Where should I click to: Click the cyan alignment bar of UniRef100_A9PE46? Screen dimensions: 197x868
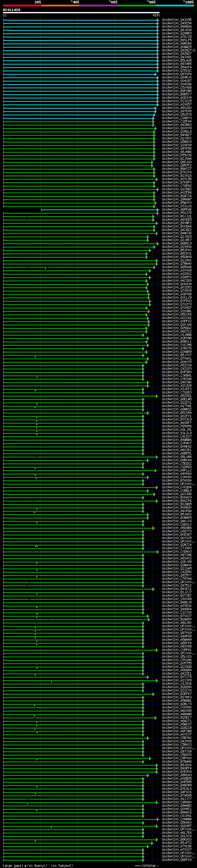point(99,210)
